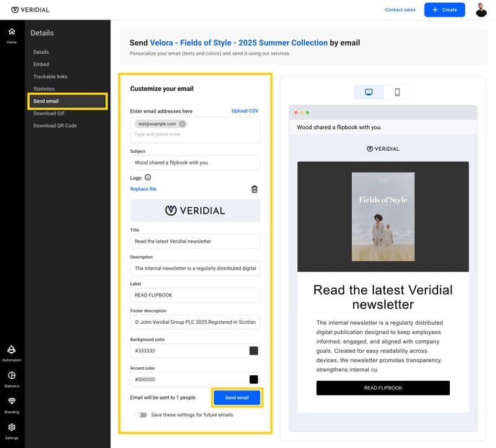Click READ FLIPBOOK button in preview
This screenshot has width=496, height=448.
[383, 388]
